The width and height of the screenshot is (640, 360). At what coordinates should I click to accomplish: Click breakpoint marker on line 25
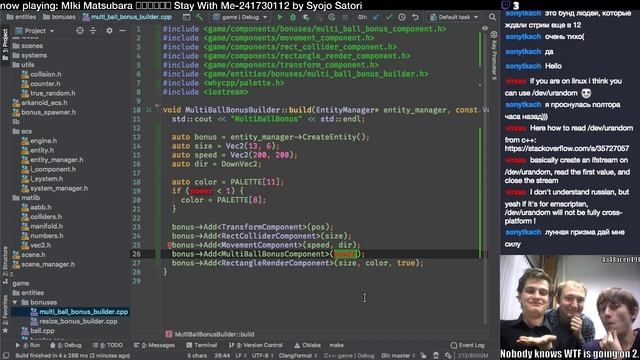tap(169, 245)
